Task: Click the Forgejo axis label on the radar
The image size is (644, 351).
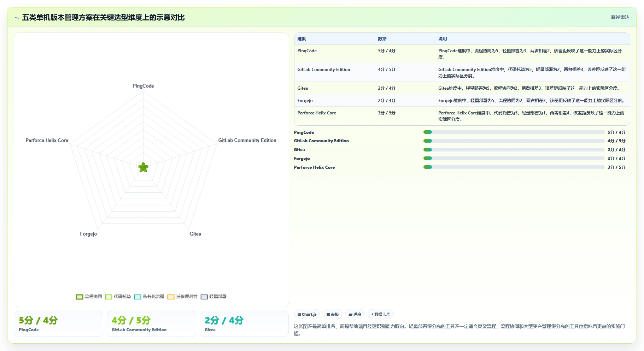Action: [x=88, y=234]
